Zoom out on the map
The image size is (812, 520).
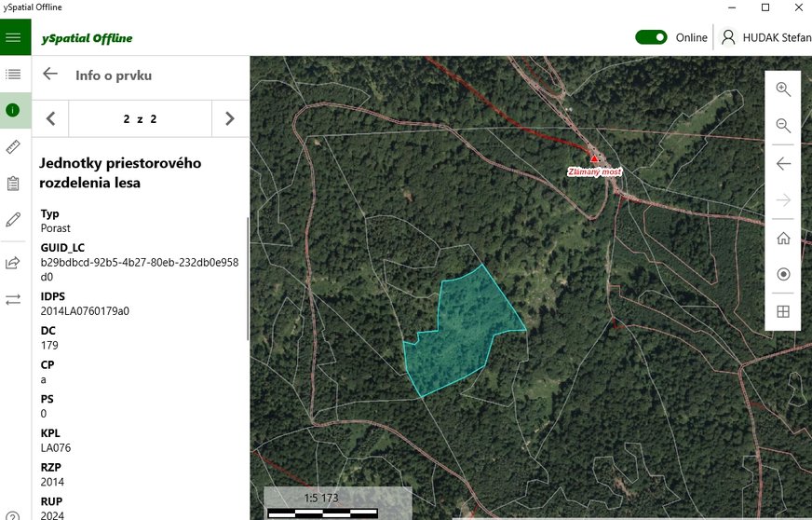(x=783, y=126)
